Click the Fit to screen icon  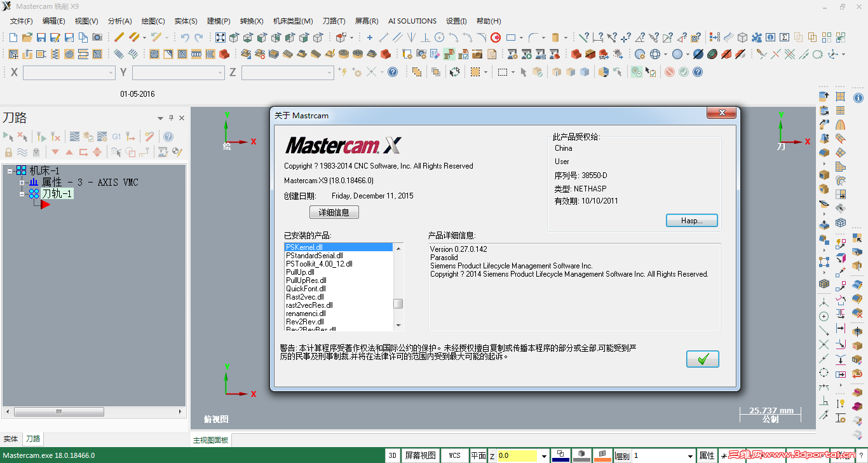(220, 38)
